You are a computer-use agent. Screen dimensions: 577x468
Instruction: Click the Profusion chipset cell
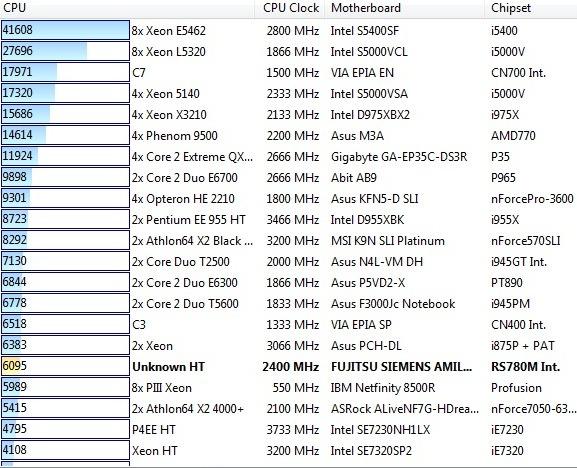(x=516, y=387)
